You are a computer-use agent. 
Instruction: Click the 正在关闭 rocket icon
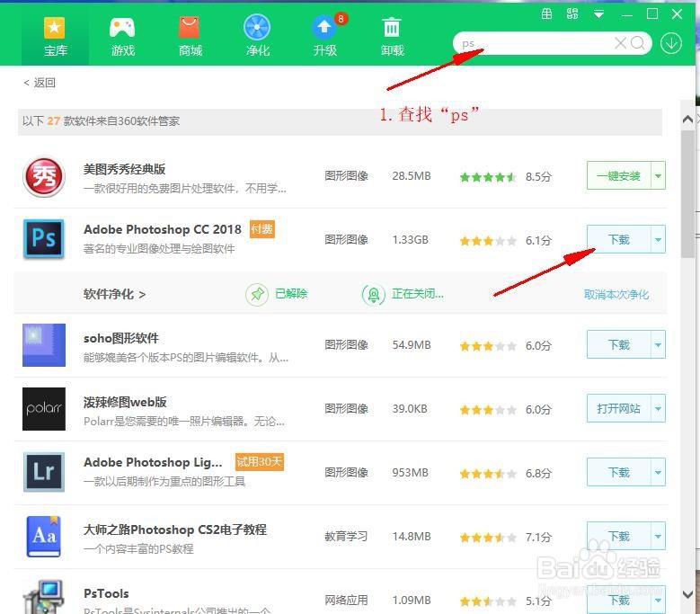[374, 295]
